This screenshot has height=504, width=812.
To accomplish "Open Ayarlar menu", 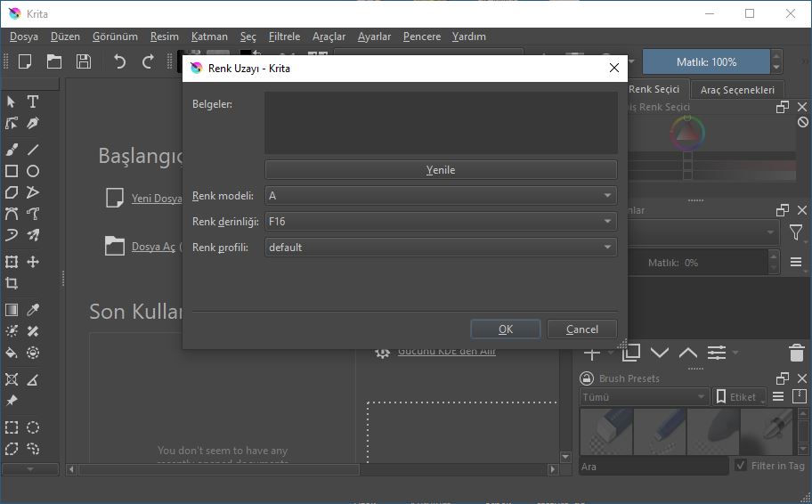I will [374, 37].
